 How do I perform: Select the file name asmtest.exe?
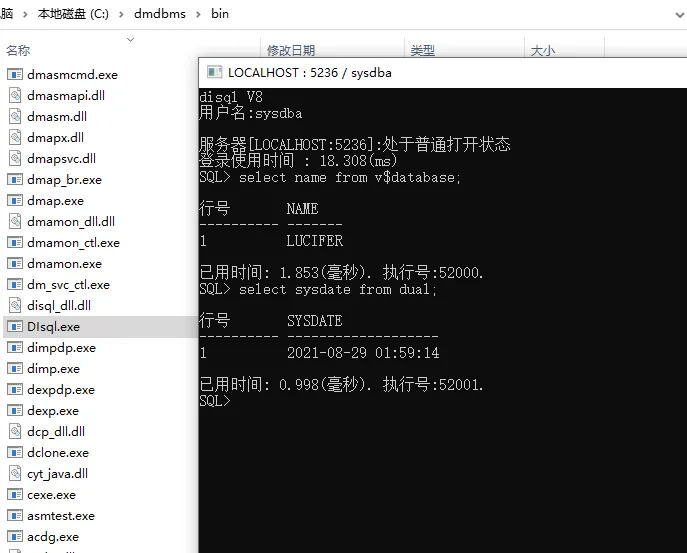click(61, 515)
